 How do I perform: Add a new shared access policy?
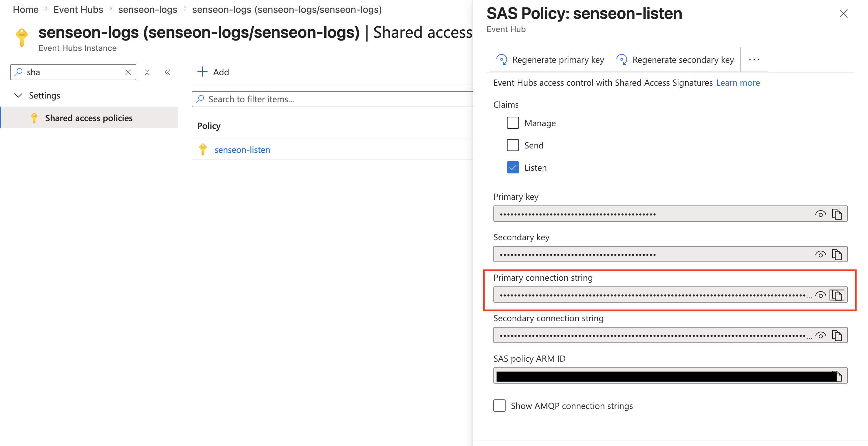pyautogui.click(x=213, y=72)
